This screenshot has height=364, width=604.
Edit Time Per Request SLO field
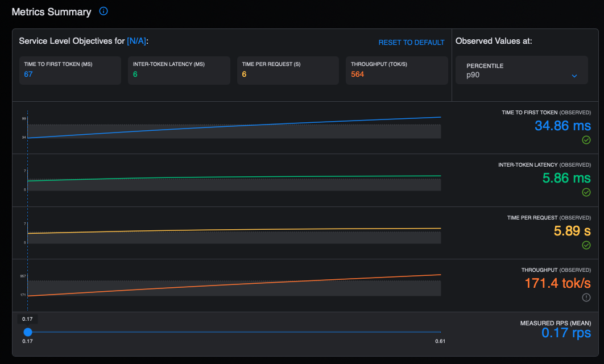point(288,74)
